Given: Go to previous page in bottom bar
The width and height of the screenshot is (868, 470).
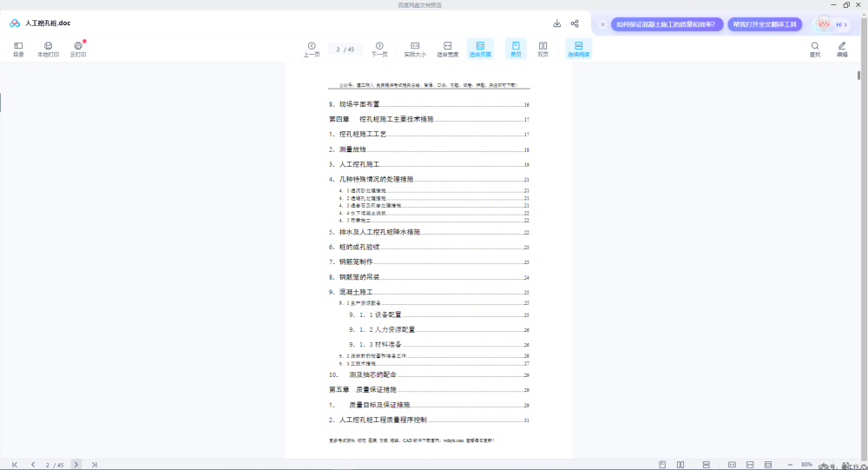Looking at the screenshot, I should click(x=33, y=465).
